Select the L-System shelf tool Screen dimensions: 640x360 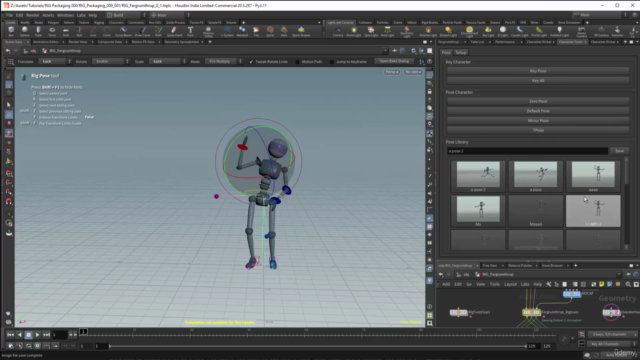(227, 31)
